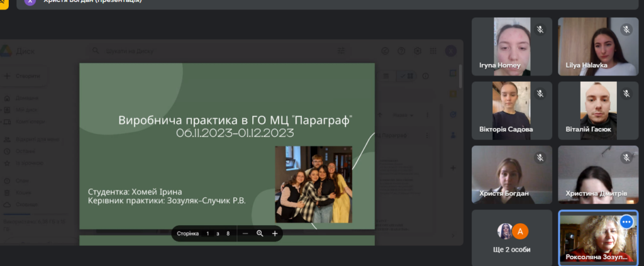Click the Створити new button in Drive
The height and width of the screenshot is (266, 644).
[23, 76]
